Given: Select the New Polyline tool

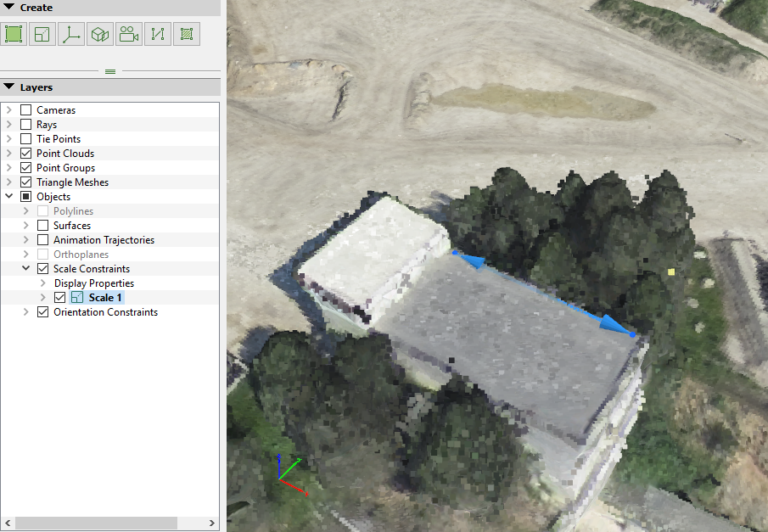Looking at the screenshot, I should coord(158,34).
